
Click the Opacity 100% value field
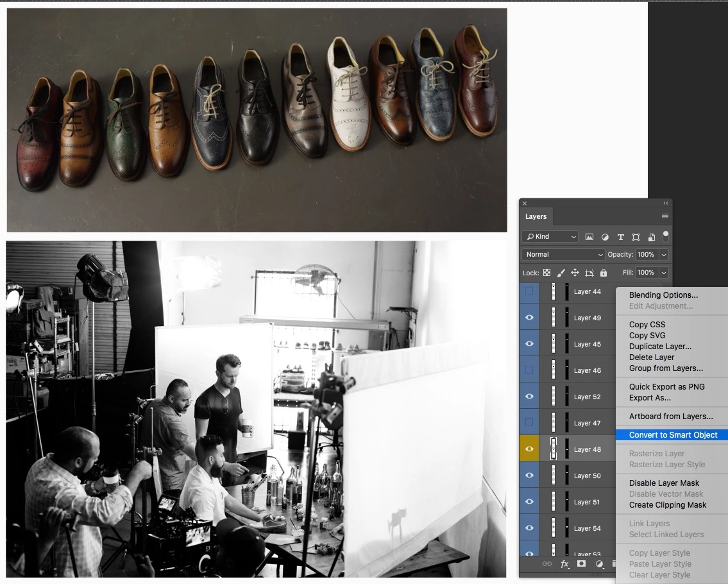tap(646, 255)
